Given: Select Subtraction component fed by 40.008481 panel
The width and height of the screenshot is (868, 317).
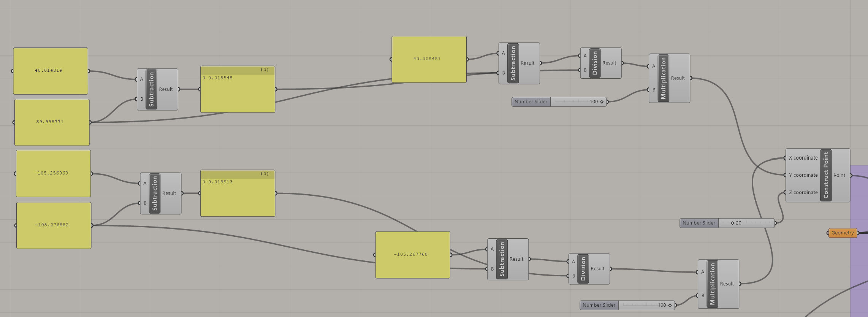Looking at the screenshot, I should (519, 63).
